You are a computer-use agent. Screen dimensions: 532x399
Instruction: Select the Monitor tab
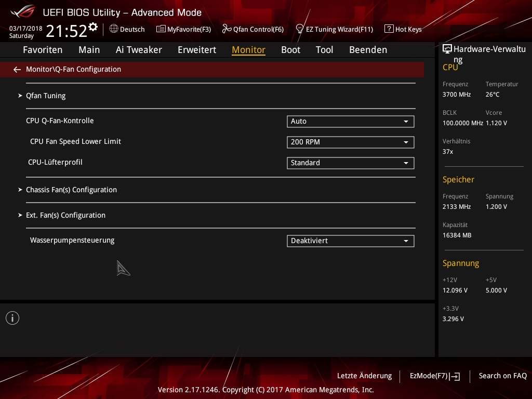(x=249, y=50)
